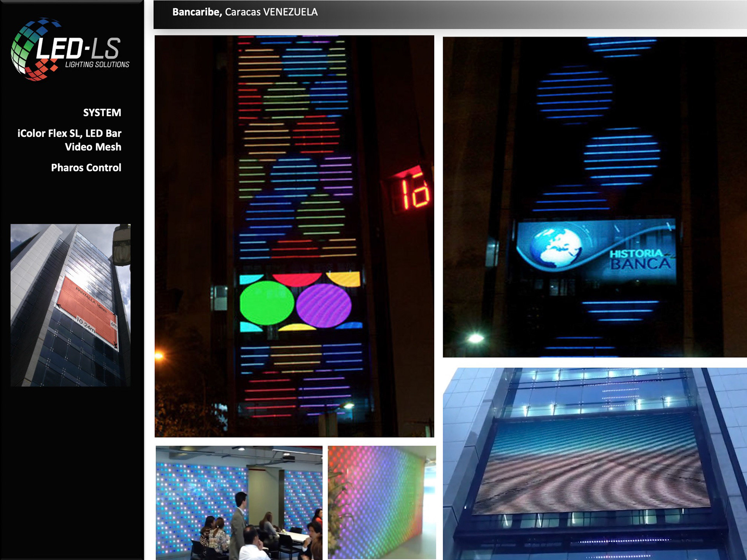This screenshot has height=560, width=747.
Task: Open the rainbow LED wall close-up photo
Action: coord(382,502)
